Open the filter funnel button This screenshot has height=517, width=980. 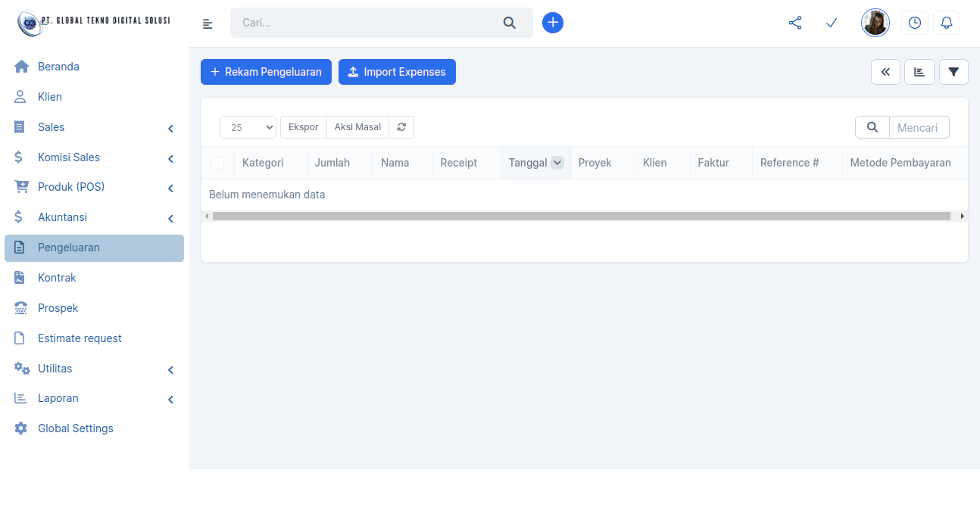point(954,72)
